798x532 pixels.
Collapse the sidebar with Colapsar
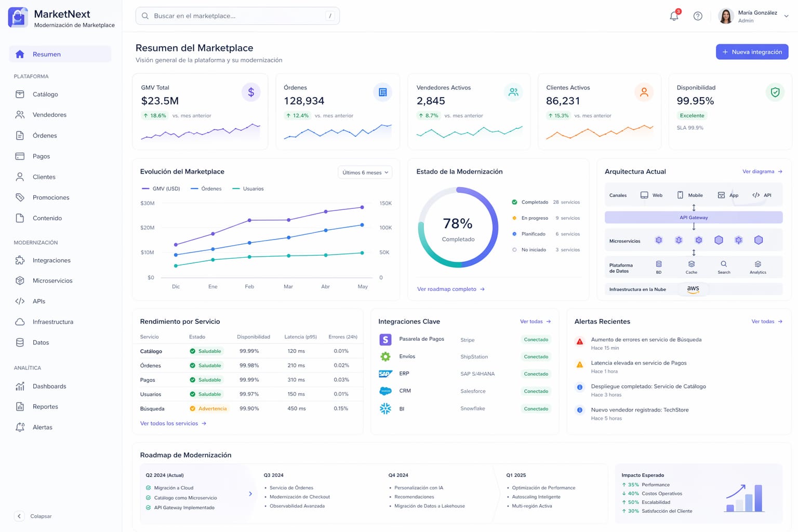33,516
